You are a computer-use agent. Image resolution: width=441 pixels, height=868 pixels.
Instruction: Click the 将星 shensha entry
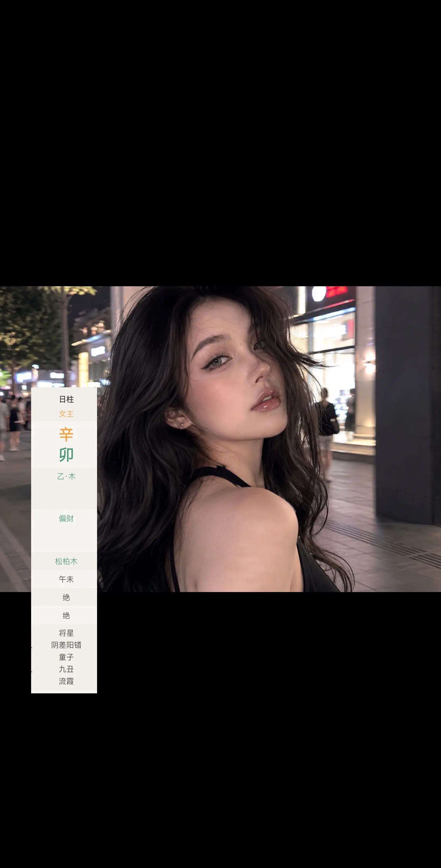(66, 633)
